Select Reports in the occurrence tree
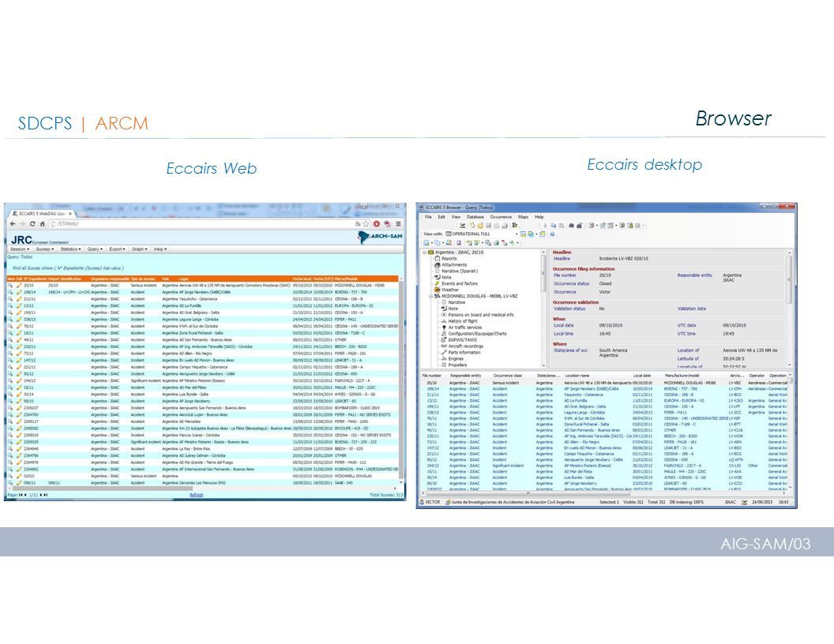 [x=449, y=258]
